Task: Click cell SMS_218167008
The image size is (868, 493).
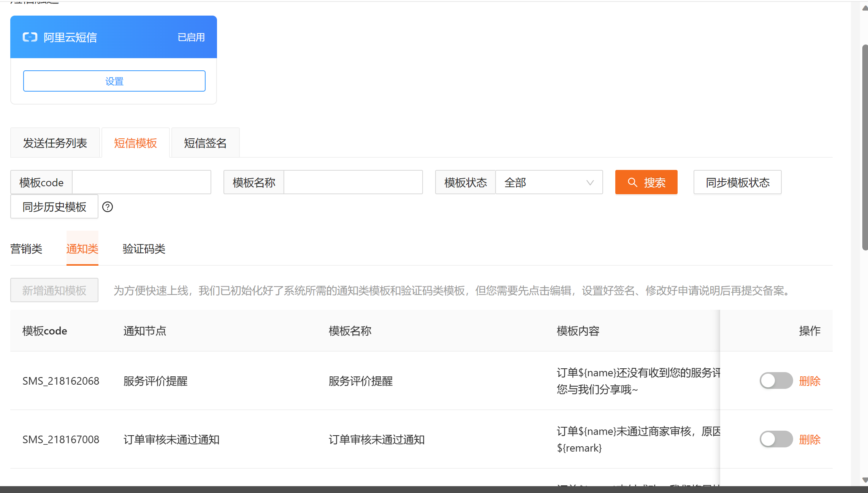Action: pyautogui.click(x=61, y=439)
